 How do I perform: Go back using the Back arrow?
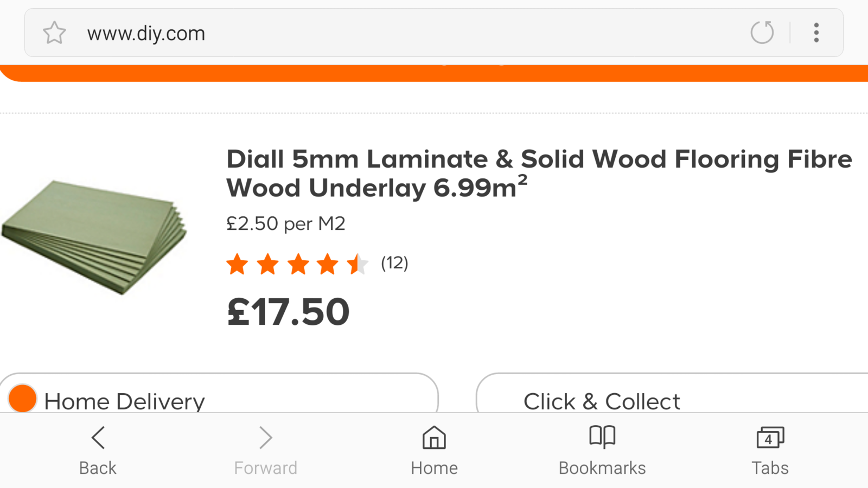tap(98, 438)
